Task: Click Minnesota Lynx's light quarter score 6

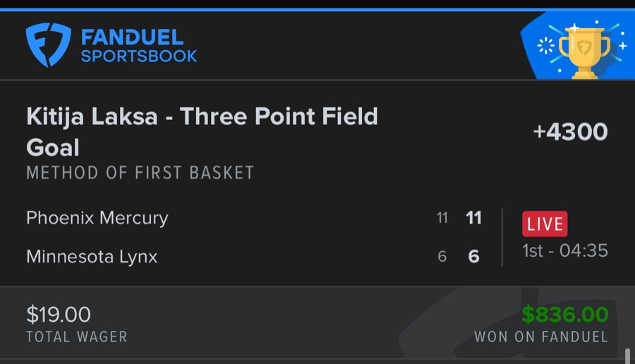Action: point(442,257)
